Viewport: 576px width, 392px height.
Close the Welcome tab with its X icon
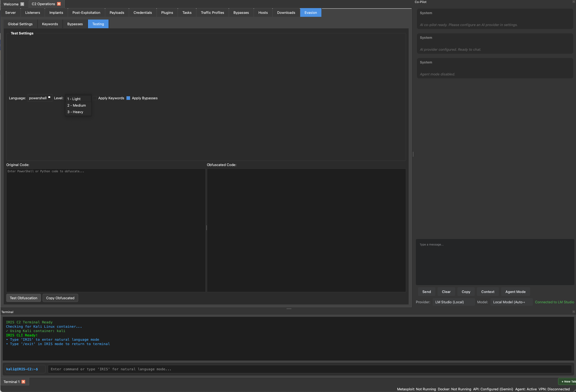(x=22, y=4)
